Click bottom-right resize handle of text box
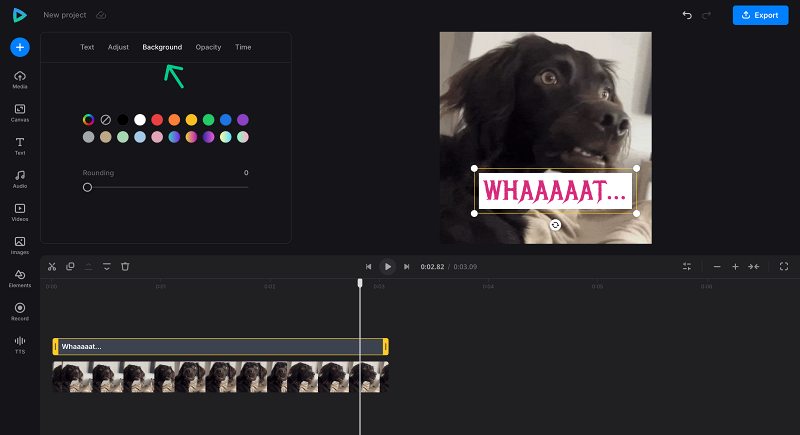The image size is (800, 435). tap(636, 214)
